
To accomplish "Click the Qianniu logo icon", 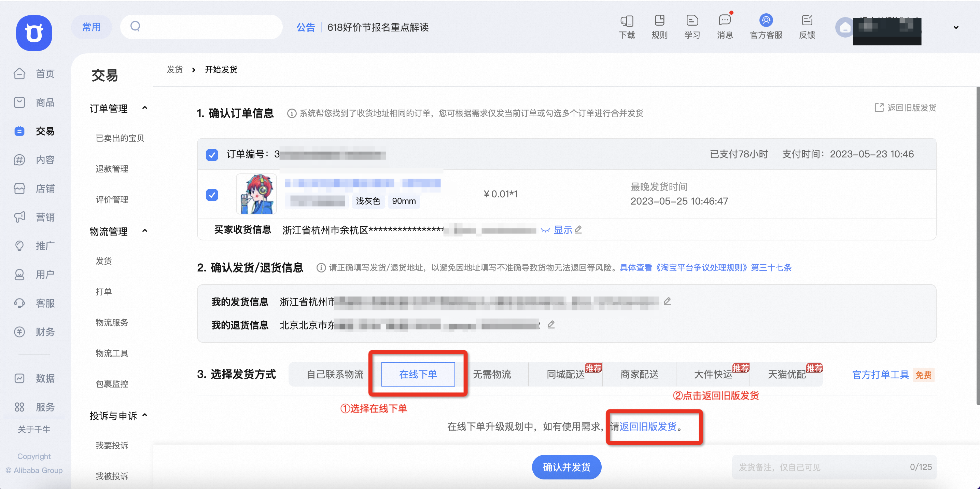I will pos(34,33).
